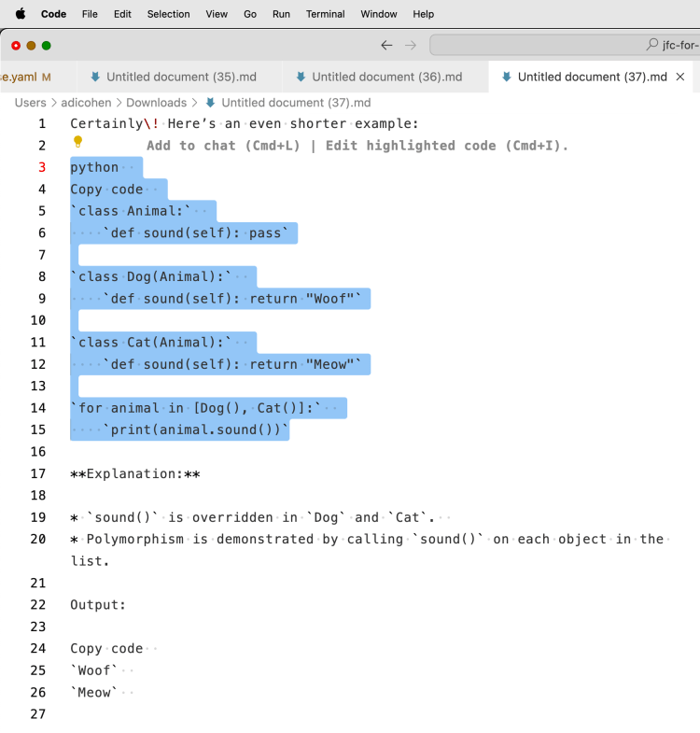Click '`Meow`' on line 26
The image size is (700, 733).
(94, 693)
